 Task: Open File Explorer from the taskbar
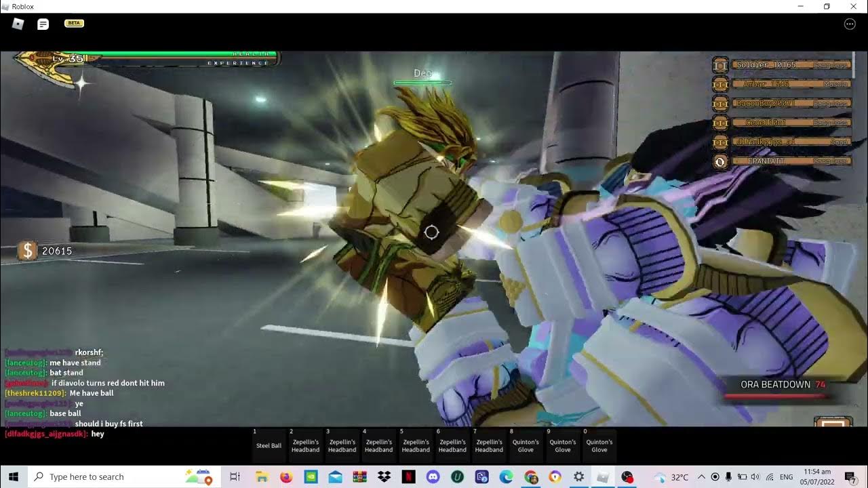point(262,476)
